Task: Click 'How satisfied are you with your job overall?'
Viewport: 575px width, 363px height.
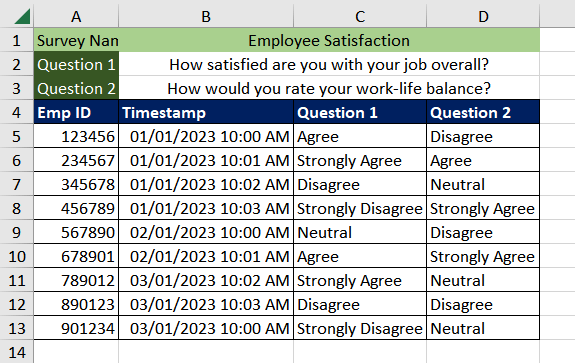Action: [329, 65]
